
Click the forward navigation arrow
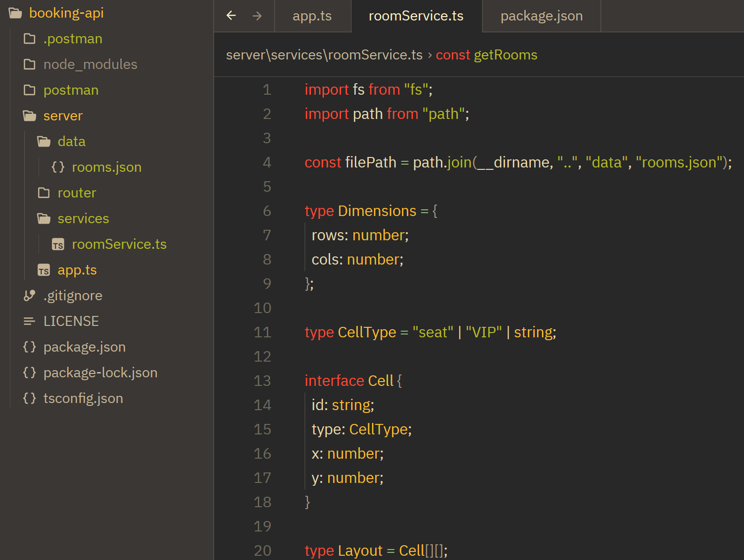[257, 16]
